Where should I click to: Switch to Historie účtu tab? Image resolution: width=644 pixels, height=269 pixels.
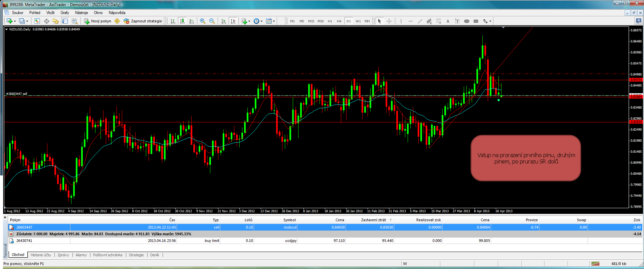[x=41, y=255]
